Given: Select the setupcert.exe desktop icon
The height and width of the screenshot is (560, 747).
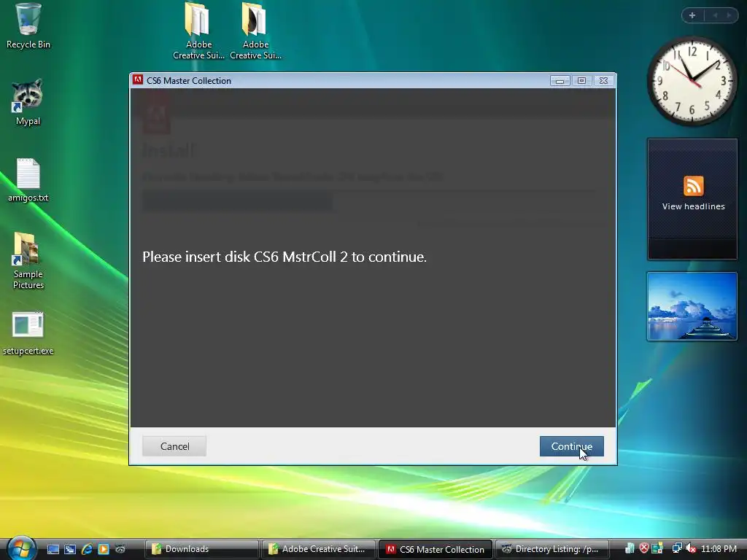Looking at the screenshot, I should pos(28,333).
